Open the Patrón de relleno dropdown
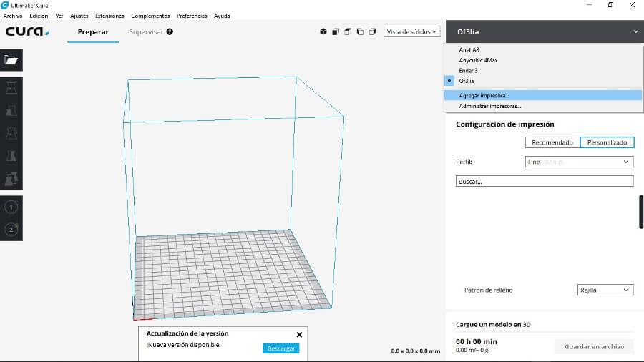The width and height of the screenshot is (644, 362). click(x=605, y=290)
